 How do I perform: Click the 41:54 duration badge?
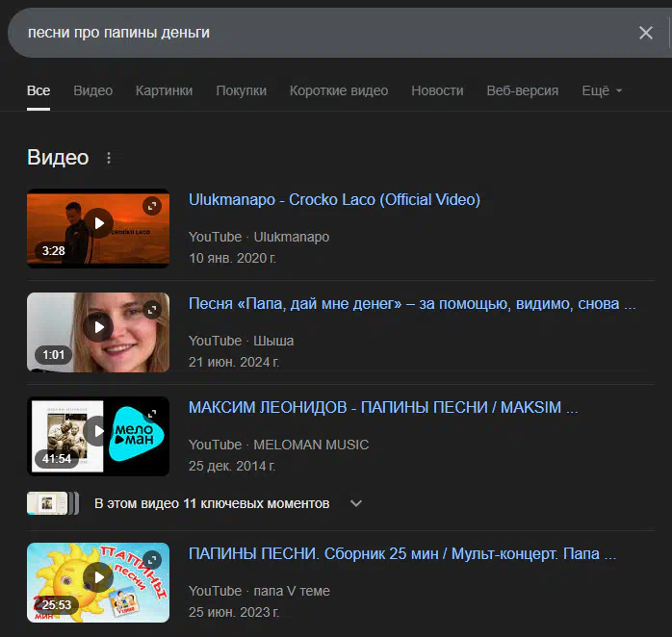coord(57,459)
